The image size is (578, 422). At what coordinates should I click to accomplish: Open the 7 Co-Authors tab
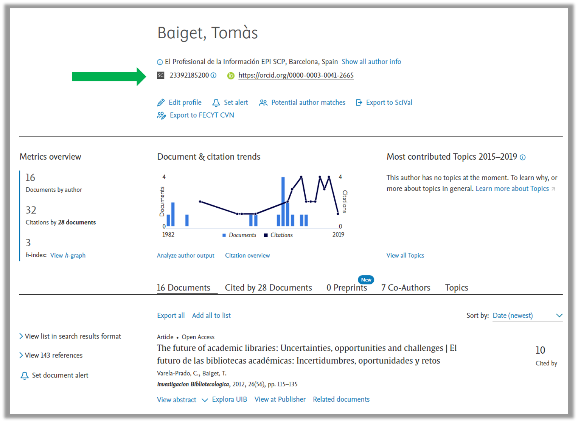(405, 287)
